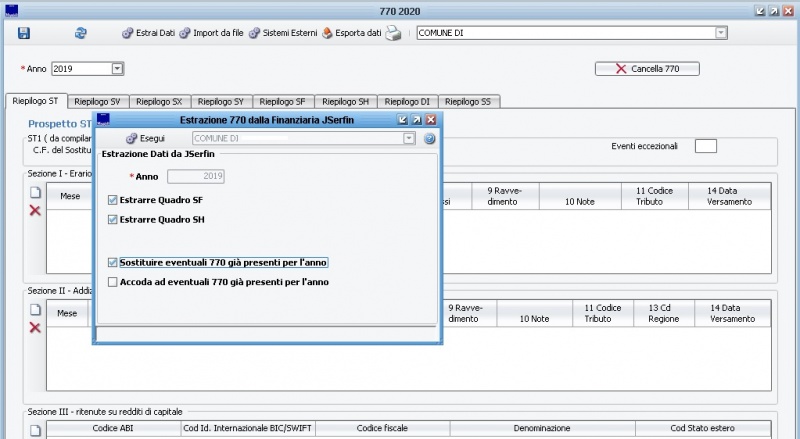Click 9 Ravvedimento header in Sezione I
The height and width of the screenshot is (439, 800).
pyautogui.click(x=505, y=196)
